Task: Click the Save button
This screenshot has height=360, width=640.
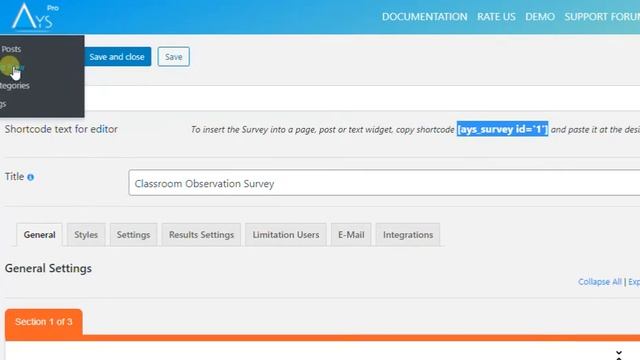Action: (x=173, y=57)
